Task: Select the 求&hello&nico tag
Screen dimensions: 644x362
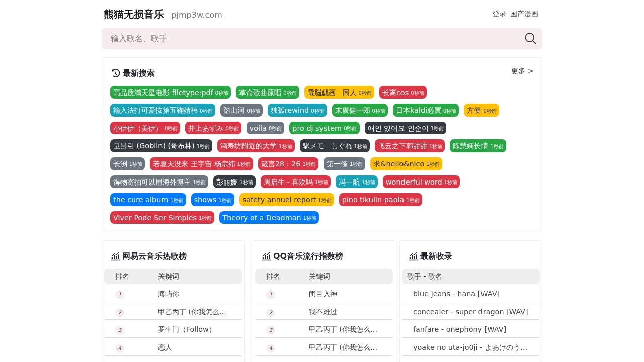Action: coord(406,164)
